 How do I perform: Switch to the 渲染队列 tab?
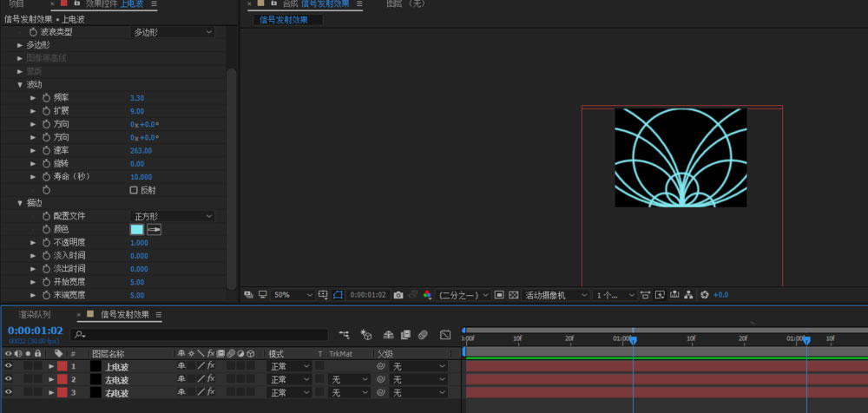pos(35,314)
